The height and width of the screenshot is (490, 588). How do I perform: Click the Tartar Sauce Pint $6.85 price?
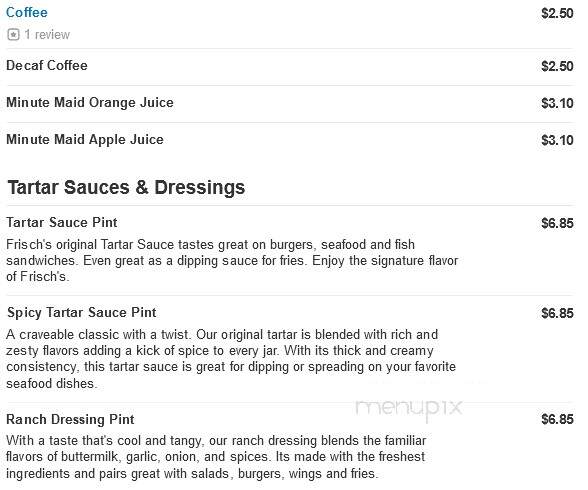click(557, 223)
